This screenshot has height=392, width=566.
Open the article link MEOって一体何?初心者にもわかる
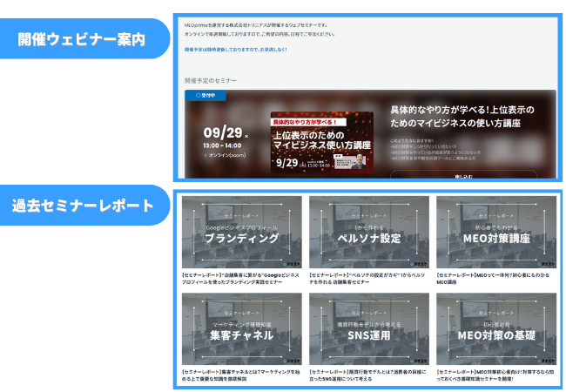493,279
